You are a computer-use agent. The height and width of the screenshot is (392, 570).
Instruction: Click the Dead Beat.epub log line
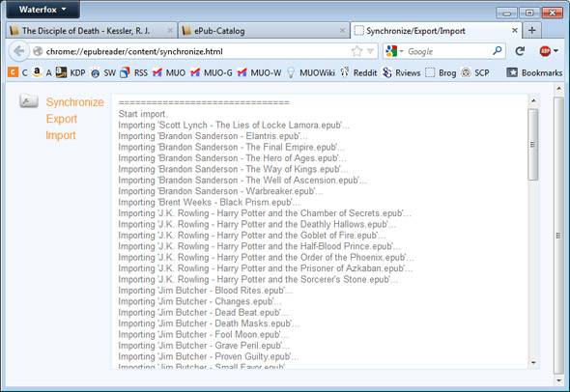pyautogui.click(x=204, y=313)
